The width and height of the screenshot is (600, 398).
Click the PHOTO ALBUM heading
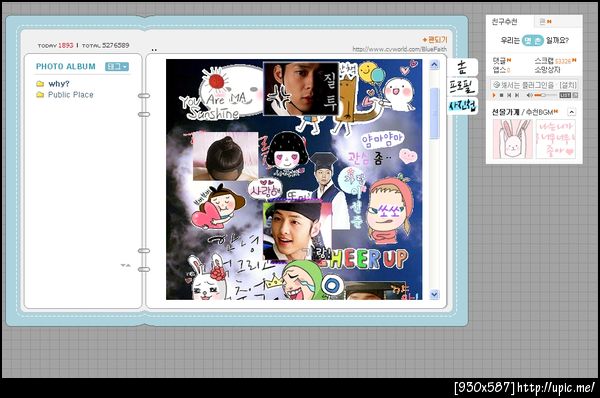tap(65, 67)
